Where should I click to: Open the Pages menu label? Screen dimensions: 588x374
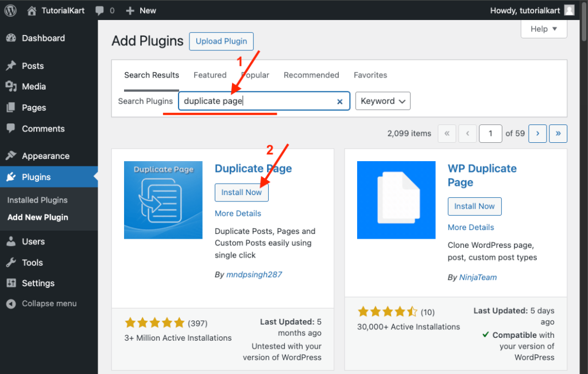(x=34, y=108)
